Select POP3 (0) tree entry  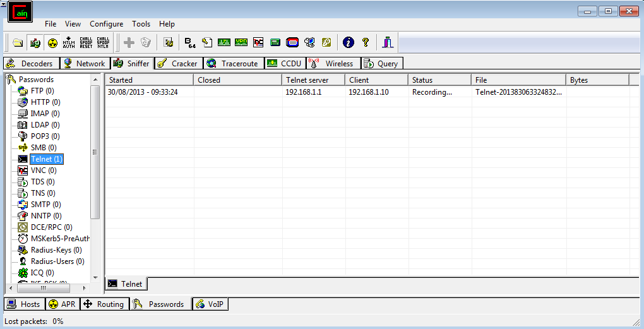point(45,136)
